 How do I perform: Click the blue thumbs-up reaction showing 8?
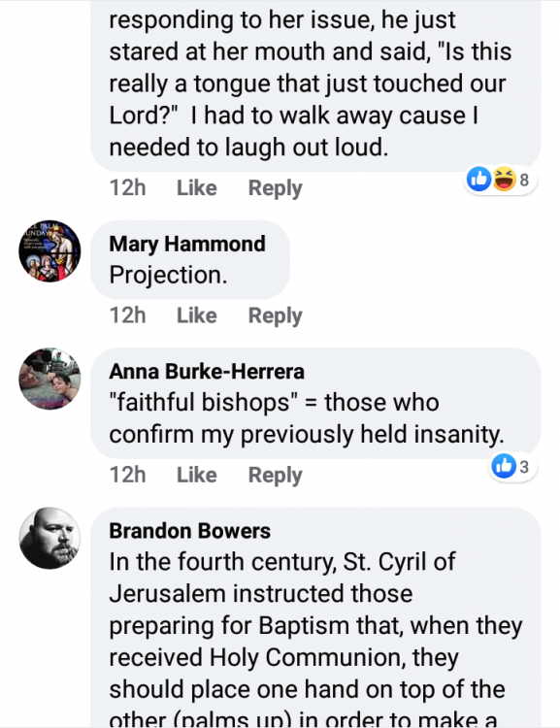tap(478, 180)
